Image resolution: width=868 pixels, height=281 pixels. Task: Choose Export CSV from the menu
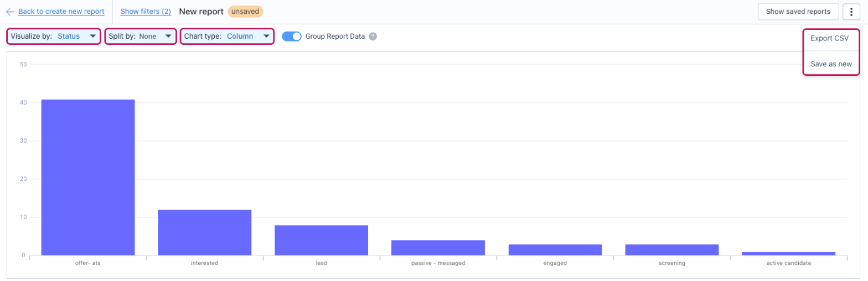click(829, 38)
